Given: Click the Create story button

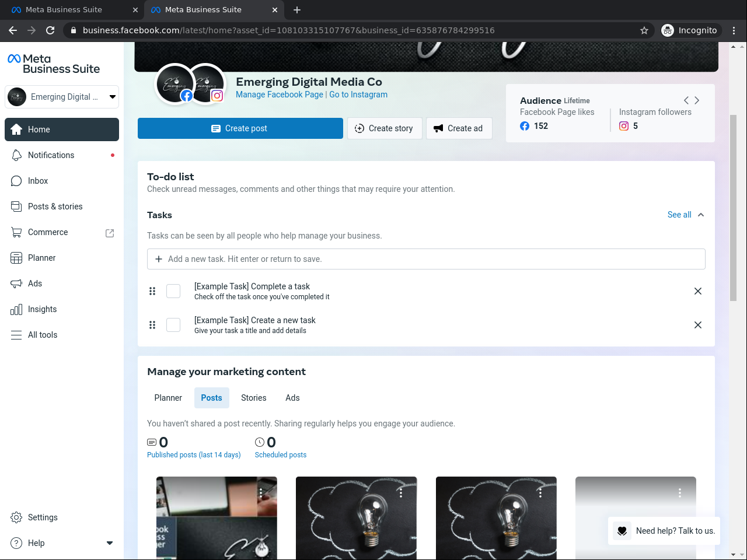Looking at the screenshot, I should (384, 128).
